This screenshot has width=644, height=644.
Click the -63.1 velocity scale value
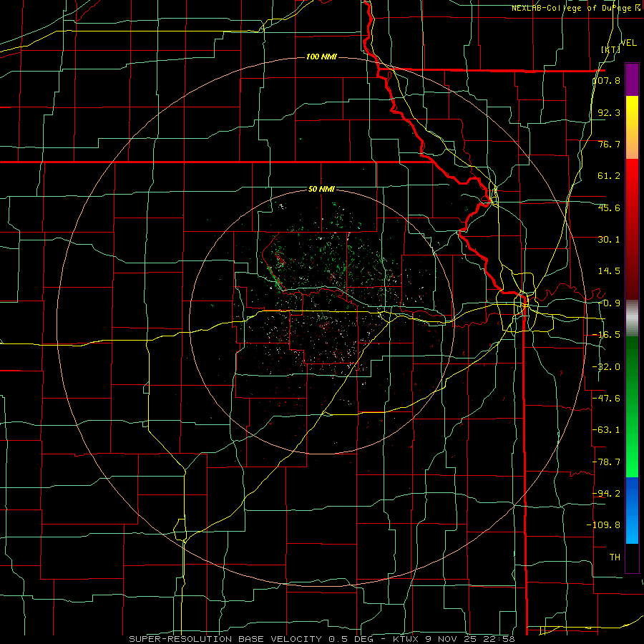607,430
